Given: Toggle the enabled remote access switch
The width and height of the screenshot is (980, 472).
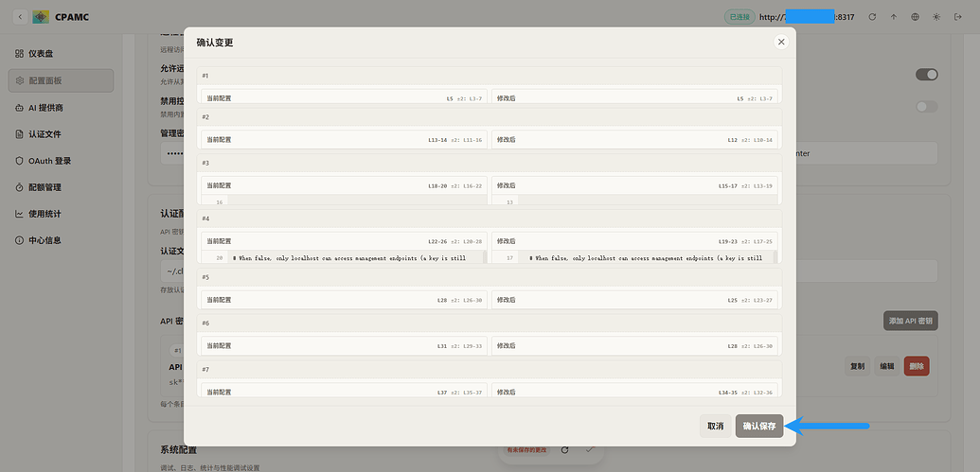Looking at the screenshot, I should [927, 75].
